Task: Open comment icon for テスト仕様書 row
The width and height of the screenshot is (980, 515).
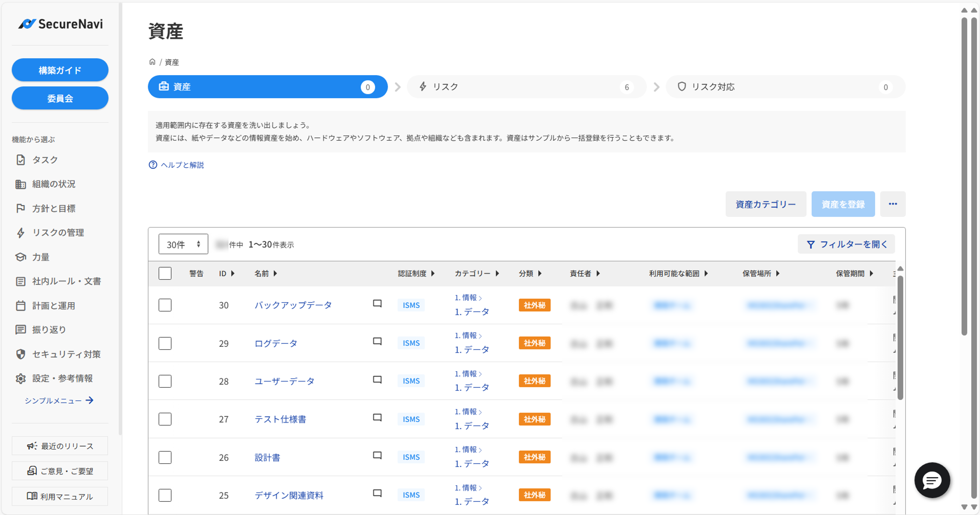Action: 377,418
